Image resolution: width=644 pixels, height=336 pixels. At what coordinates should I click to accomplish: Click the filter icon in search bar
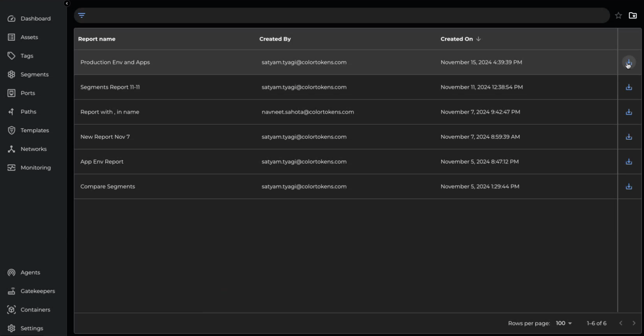pyautogui.click(x=82, y=15)
